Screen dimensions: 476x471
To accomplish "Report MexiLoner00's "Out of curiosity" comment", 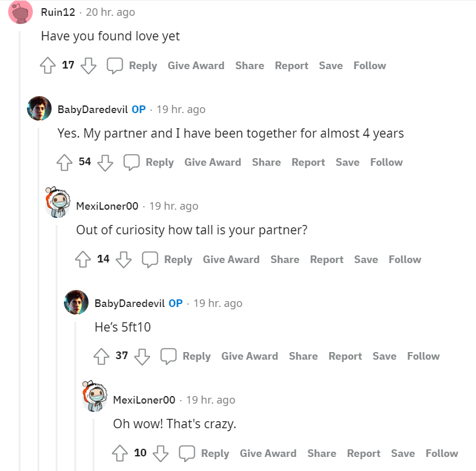I will (x=327, y=260).
